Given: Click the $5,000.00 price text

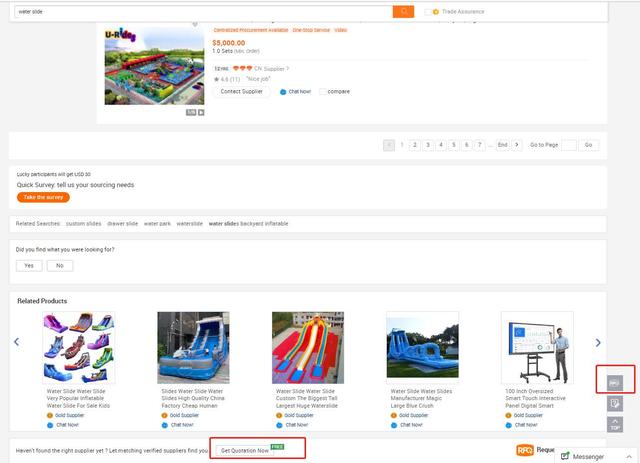Looking at the screenshot, I should tap(229, 43).
